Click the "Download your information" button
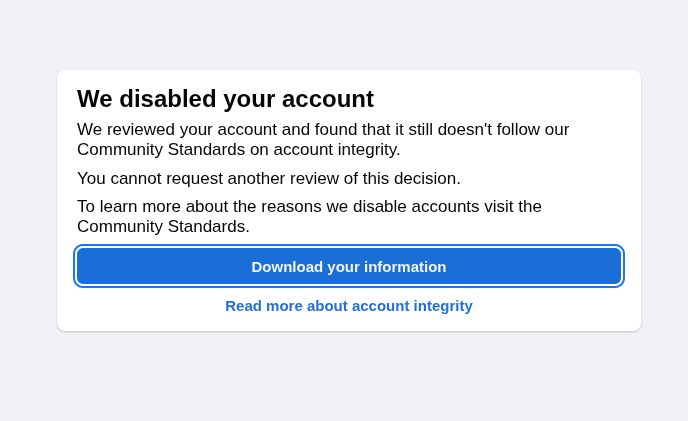688x421 pixels. coord(348,266)
